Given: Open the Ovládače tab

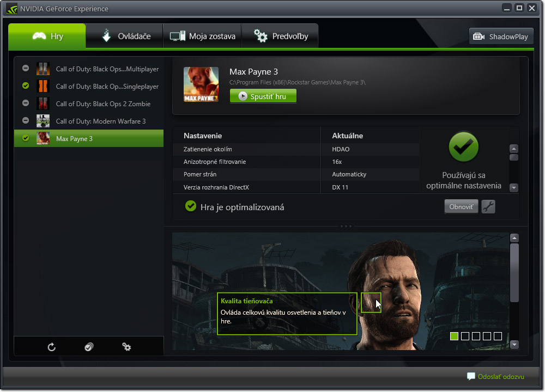Looking at the screenshot, I should coord(124,36).
